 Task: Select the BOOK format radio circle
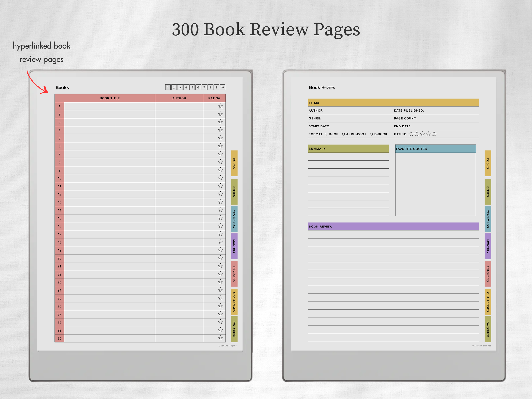(x=326, y=134)
